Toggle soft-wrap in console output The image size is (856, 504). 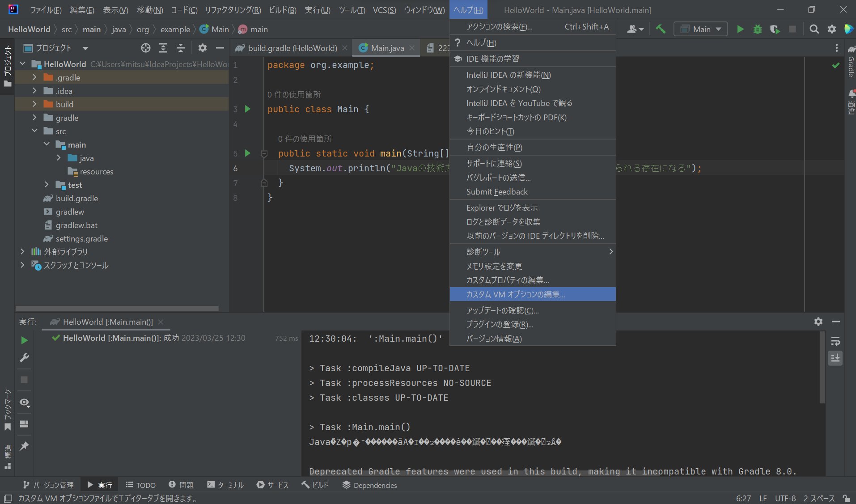pyautogui.click(x=835, y=341)
